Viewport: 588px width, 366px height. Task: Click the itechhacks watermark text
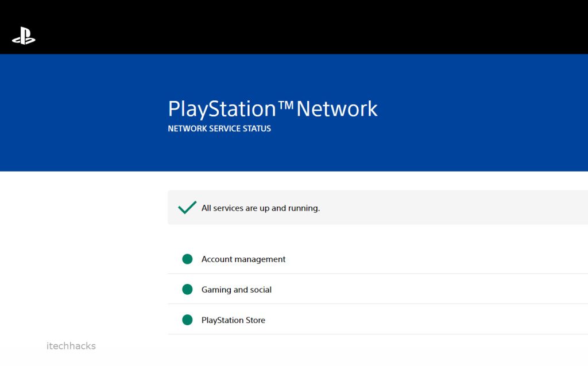click(x=71, y=346)
